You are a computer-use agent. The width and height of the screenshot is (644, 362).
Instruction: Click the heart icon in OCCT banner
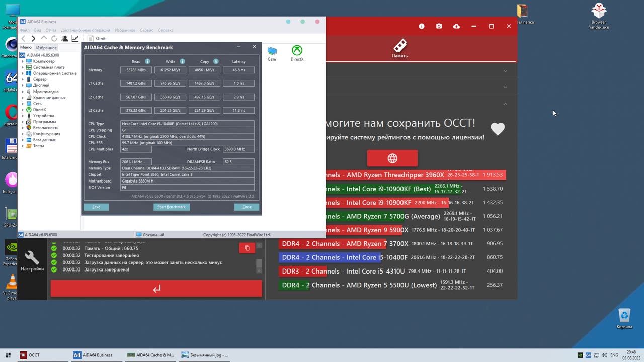[498, 129]
